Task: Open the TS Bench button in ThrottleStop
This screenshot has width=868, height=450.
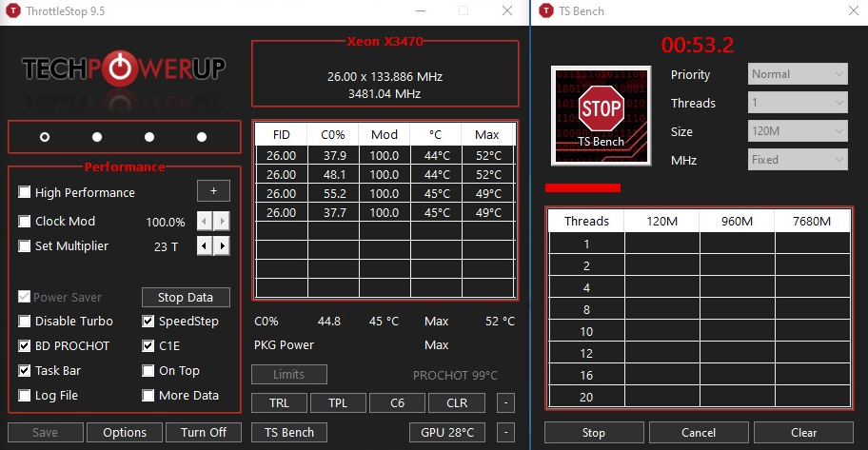Action: 289,432
